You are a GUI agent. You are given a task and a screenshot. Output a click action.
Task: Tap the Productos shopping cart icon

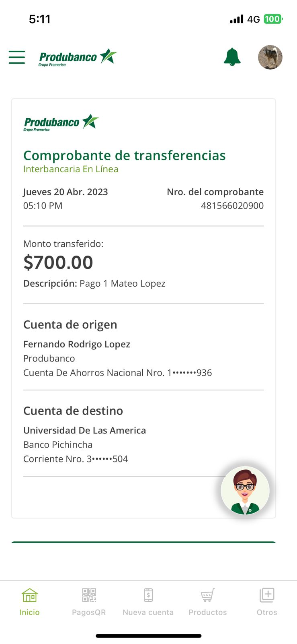coord(208,595)
